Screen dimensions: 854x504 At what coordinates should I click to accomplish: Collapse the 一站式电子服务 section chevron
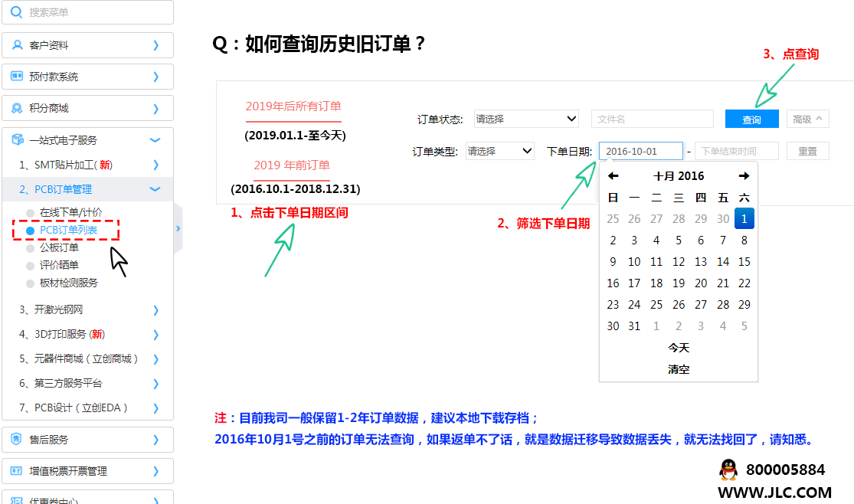pos(155,140)
